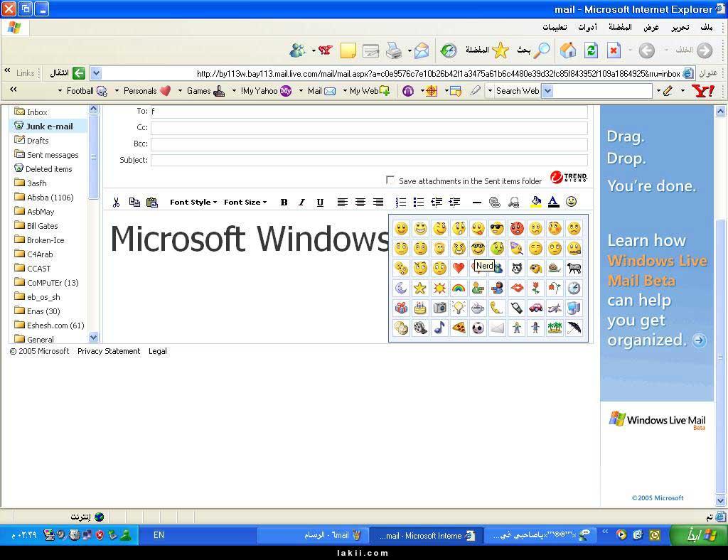Insert the yellow star emoticon
Screen dimensions: 728x560
(x=420, y=288)
